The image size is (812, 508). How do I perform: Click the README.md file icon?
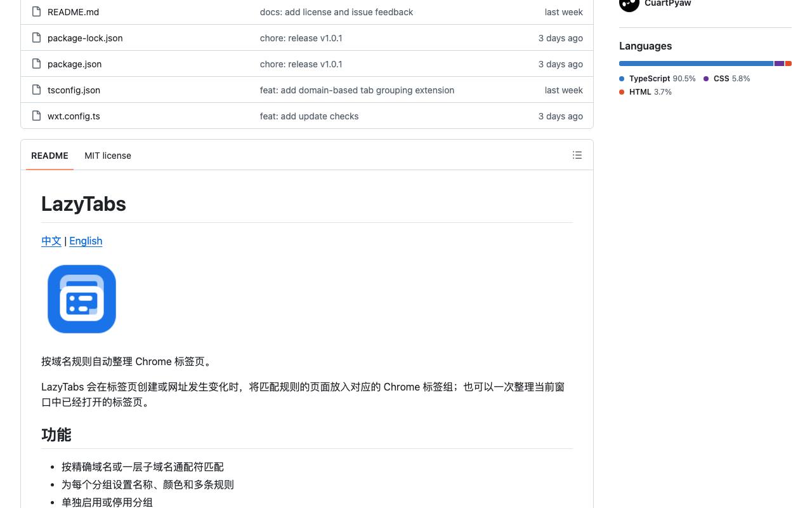point(36,11)
